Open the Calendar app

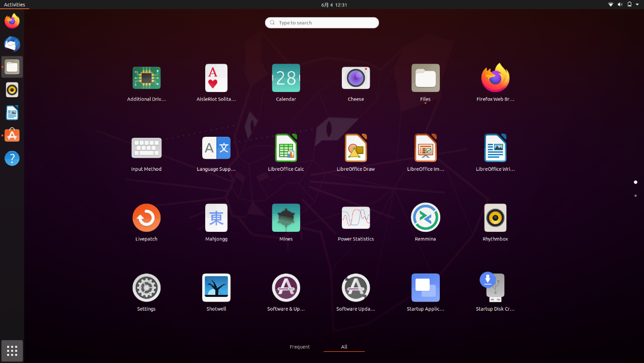286,78
